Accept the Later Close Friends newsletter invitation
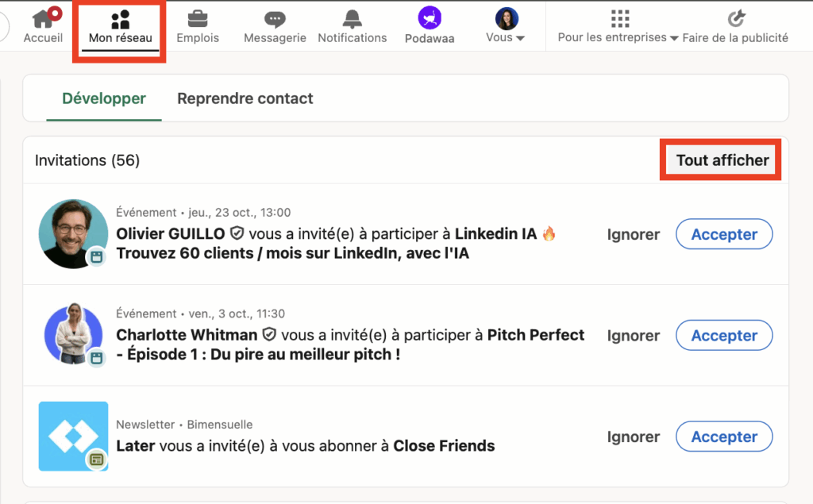Screen dimensions: 813x504 [x=723, y=437]
